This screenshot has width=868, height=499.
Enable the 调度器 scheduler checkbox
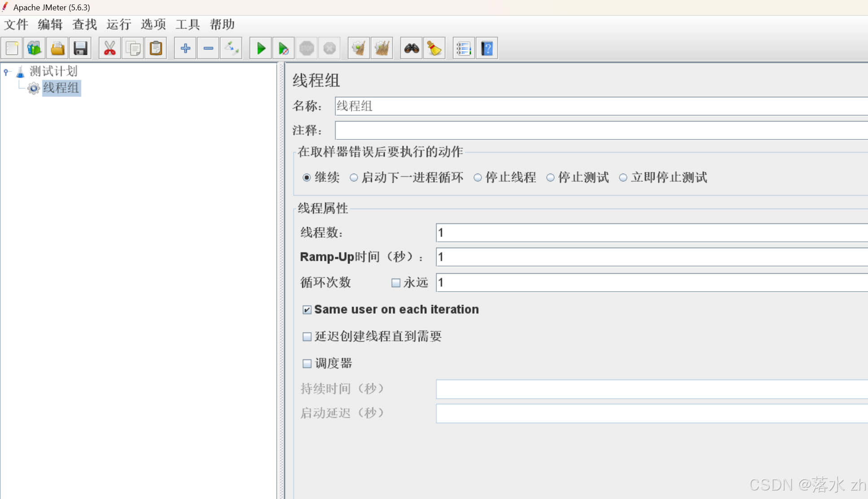(307, 363)
